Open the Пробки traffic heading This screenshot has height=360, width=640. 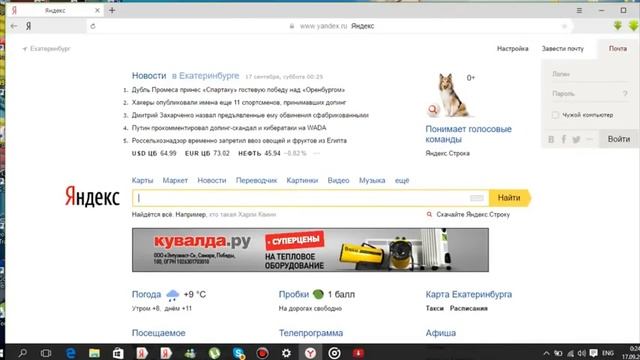click(293, 294)
